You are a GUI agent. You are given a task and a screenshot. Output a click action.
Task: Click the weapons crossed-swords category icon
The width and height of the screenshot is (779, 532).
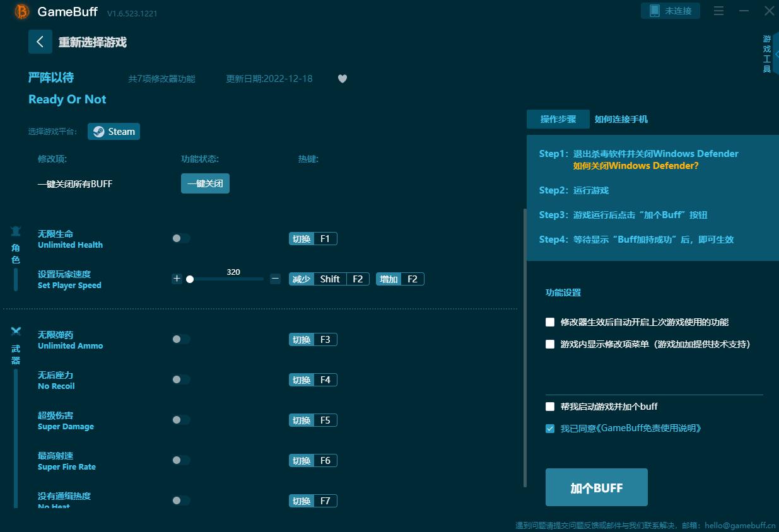coord(16,332)
